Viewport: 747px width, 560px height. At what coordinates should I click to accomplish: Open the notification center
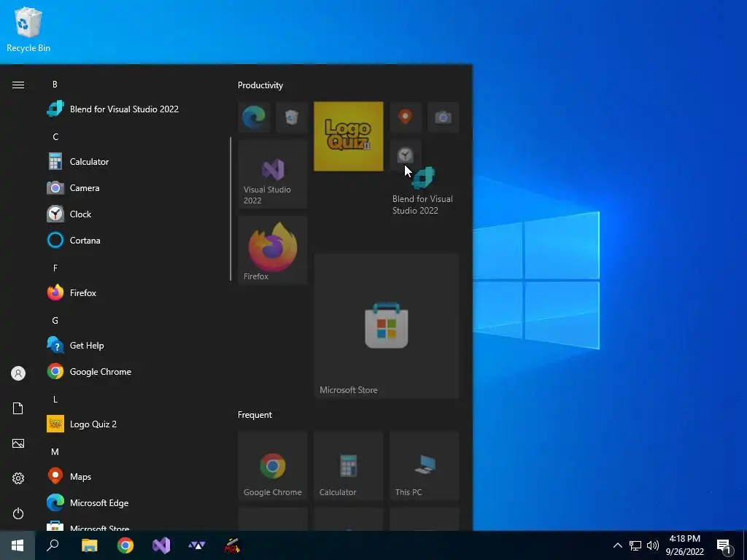click(724, 546)
